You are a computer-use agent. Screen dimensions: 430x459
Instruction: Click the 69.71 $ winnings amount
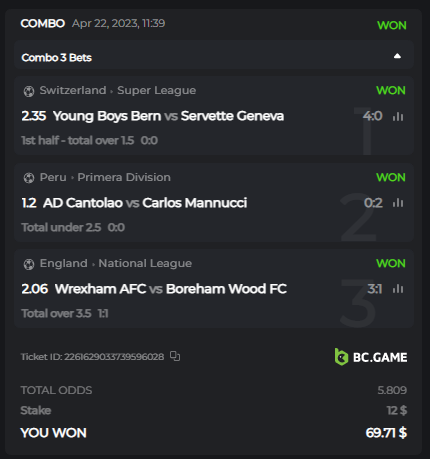(x=386, y=433)
